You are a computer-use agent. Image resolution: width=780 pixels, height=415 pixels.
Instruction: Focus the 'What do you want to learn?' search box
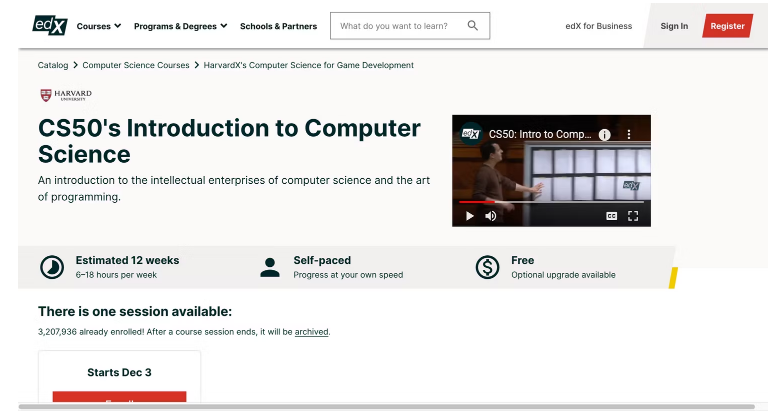(410, 26)
